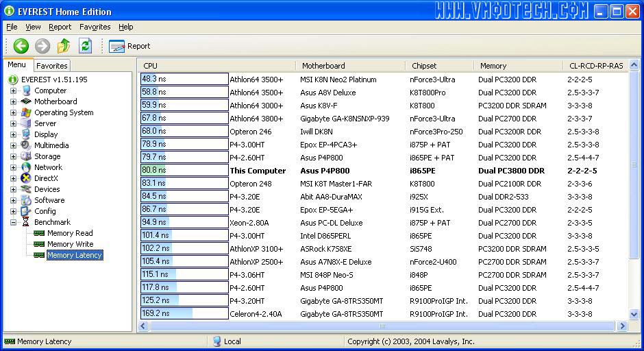Select the Software tree icon

(26, 200)
